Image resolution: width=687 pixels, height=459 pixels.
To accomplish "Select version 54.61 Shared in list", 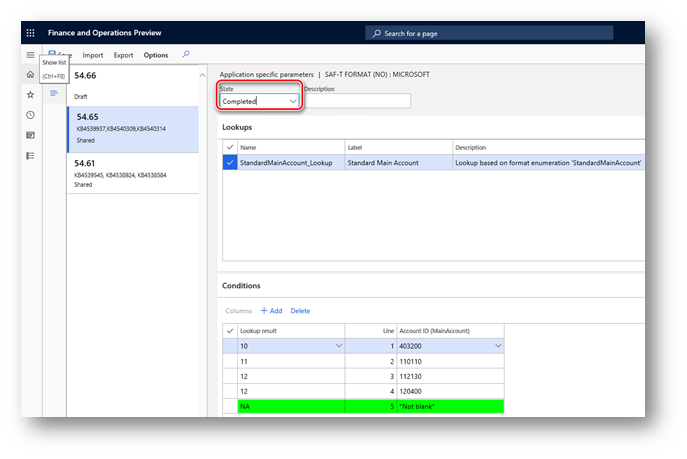I will [133, 173].
